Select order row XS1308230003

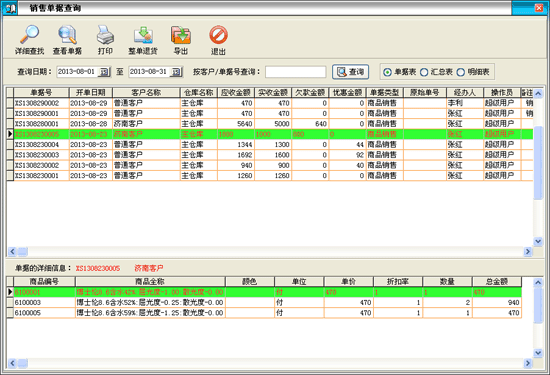point(270,155)
